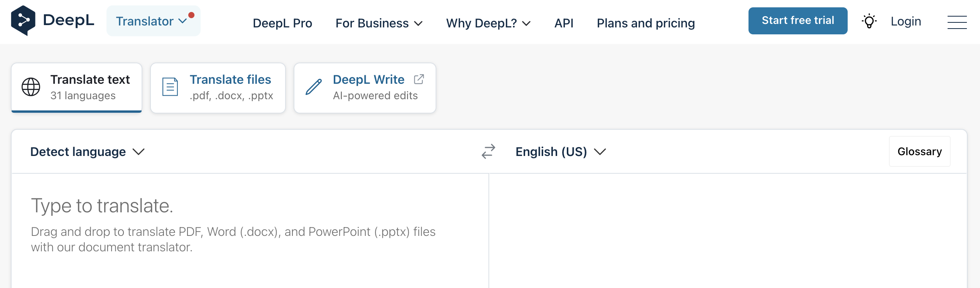Expand the Why DeepL? menu
Screen dimensions: 980x288
(488, 23)
